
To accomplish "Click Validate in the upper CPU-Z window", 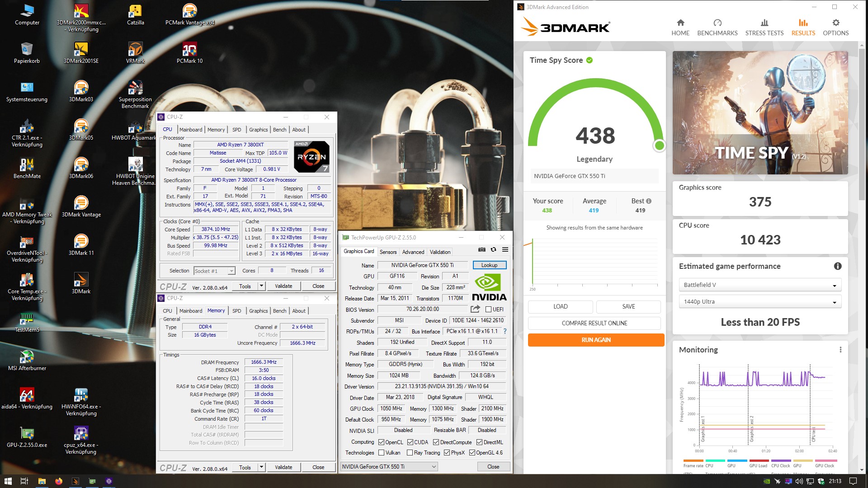I will 283,286.
